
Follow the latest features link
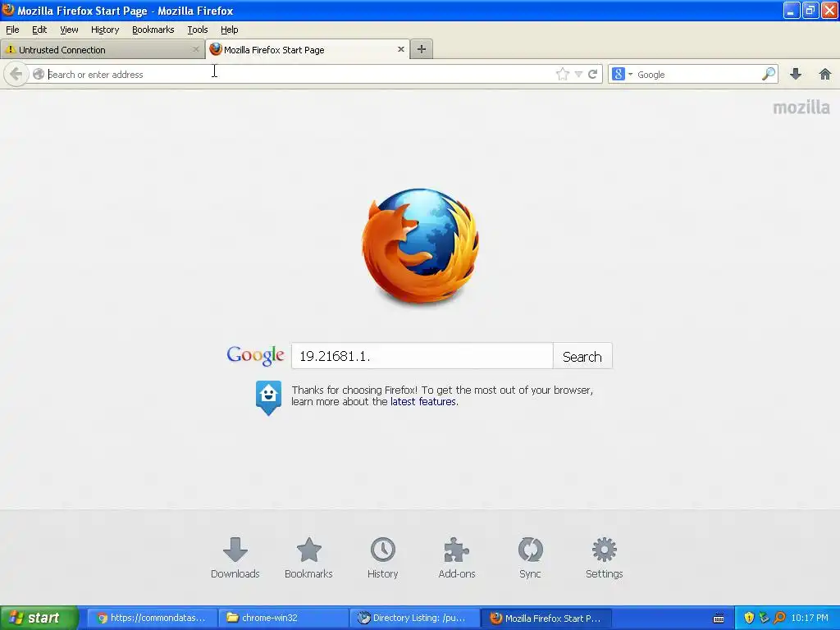(423, 402)
